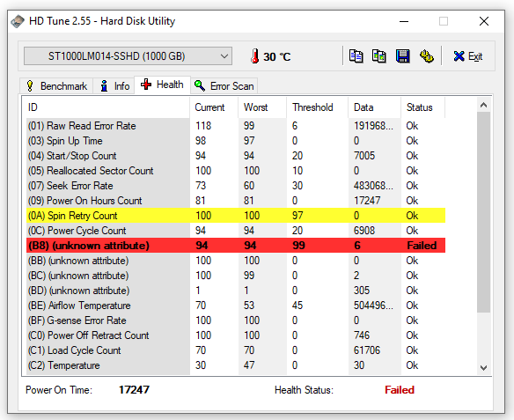This screenshot has height=420, width=514.
Task: Select the (03) Spin Up Time row
Action: coord(236,141)
